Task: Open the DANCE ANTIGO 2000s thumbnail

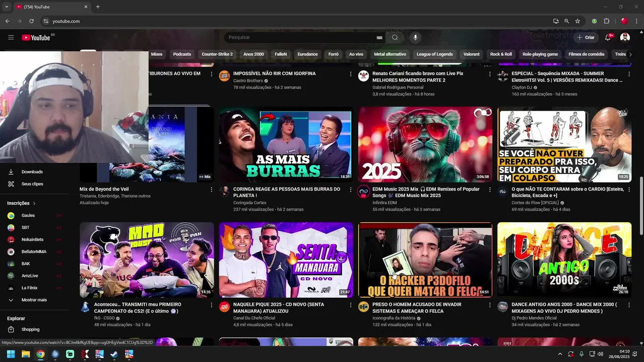Action: [565, 260]
